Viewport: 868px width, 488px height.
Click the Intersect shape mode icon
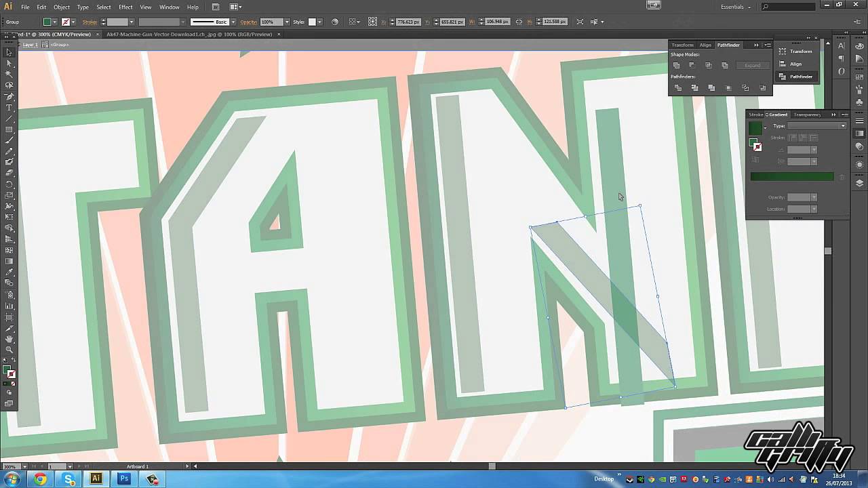(709, 65)
